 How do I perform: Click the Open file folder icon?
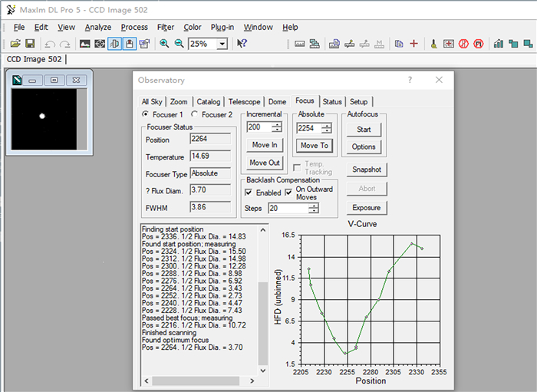click(x=15, y=44)
